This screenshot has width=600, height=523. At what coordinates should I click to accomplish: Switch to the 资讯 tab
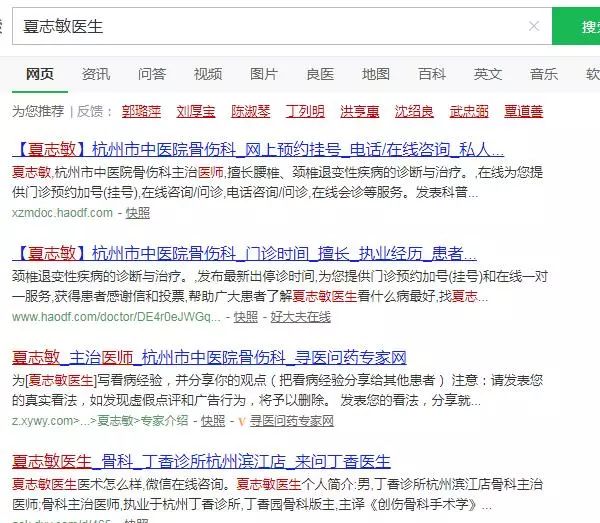pos(96,74)
